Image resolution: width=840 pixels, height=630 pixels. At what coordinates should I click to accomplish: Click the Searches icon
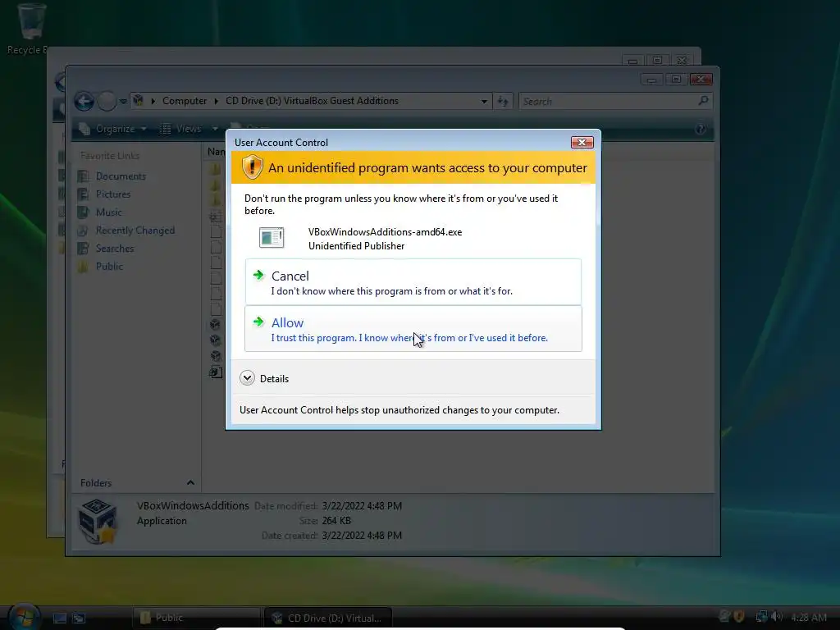83,249
